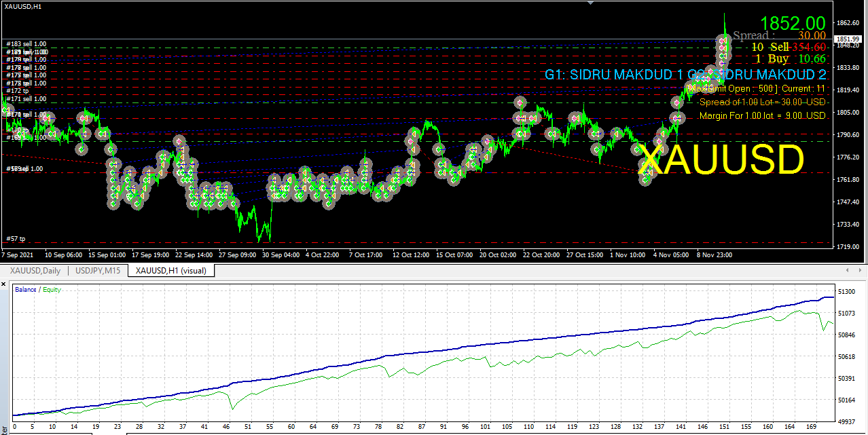Click the "7 Oct 17:00" time axis label

[366, 255]
